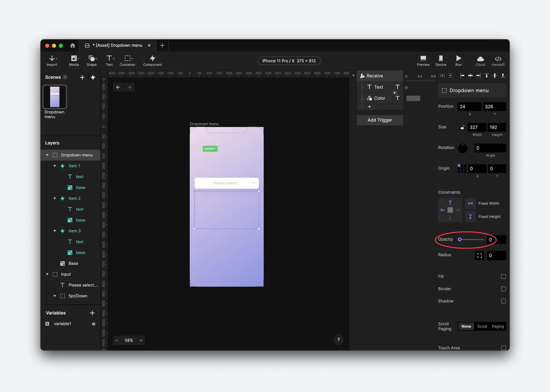Select the Color response row
This screenshot has width=550, height=392.
pyautogui.click(x=380, y=98)
